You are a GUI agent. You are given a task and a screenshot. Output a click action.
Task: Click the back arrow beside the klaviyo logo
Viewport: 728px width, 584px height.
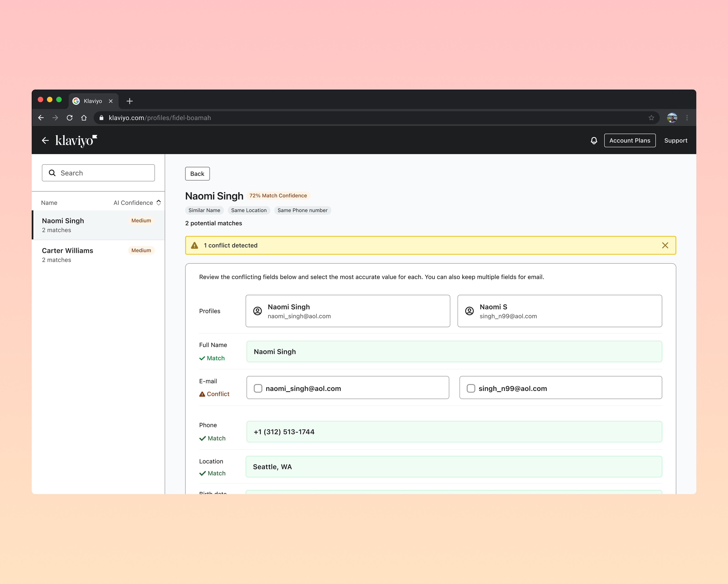tap(45, 141)
